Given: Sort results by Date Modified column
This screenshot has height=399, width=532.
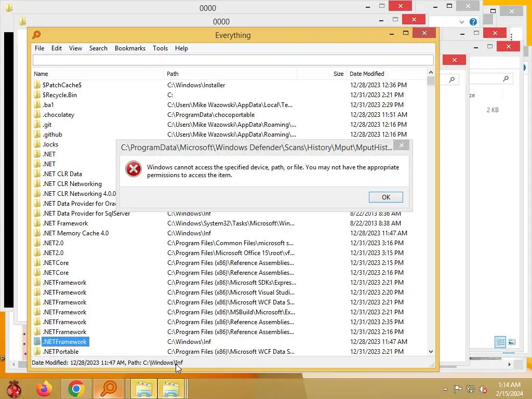Looking at the screenshot, I should point(387,74).
